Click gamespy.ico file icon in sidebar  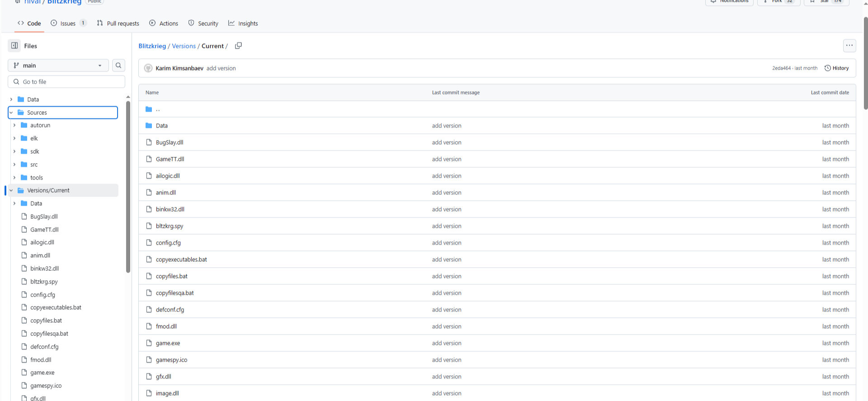[24, 386]
